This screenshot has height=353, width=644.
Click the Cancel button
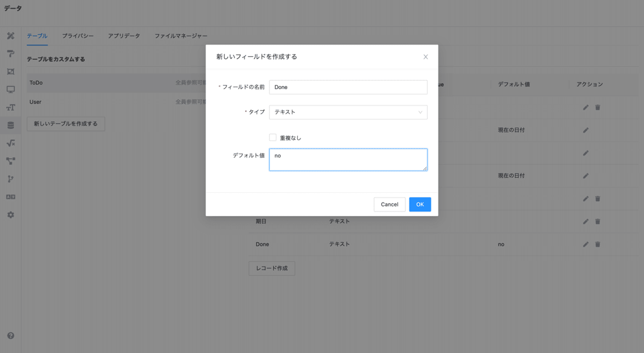(x=390, y=204)
